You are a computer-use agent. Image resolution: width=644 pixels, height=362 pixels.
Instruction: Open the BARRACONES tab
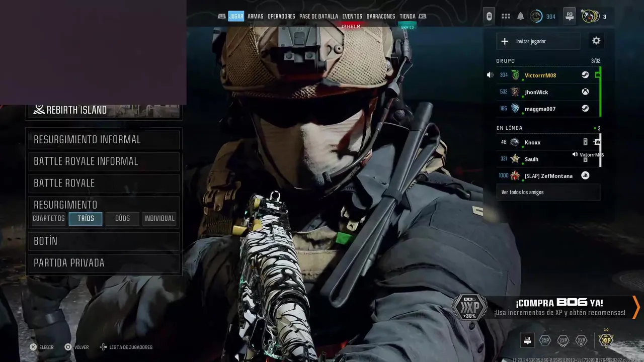(x=381, y=17)
